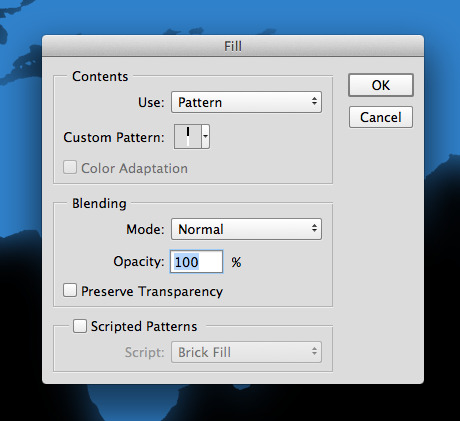Click the Contents group heading
This screenshot has height=421, width=460.
(x=100, y=76)
